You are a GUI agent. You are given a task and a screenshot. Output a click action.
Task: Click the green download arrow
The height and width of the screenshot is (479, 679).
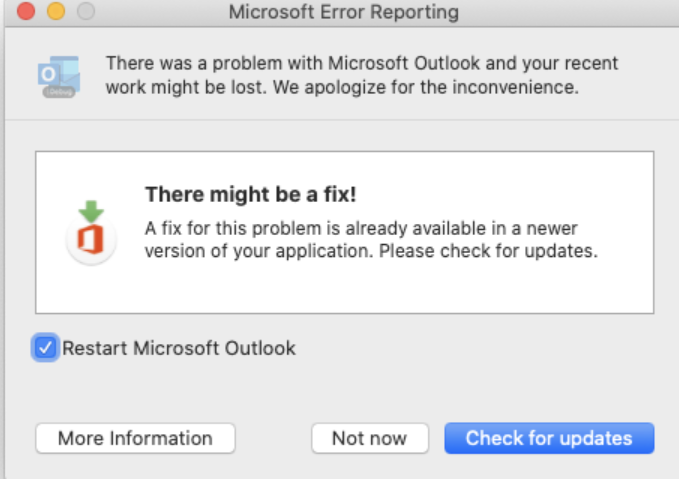[x=92, y=211]
